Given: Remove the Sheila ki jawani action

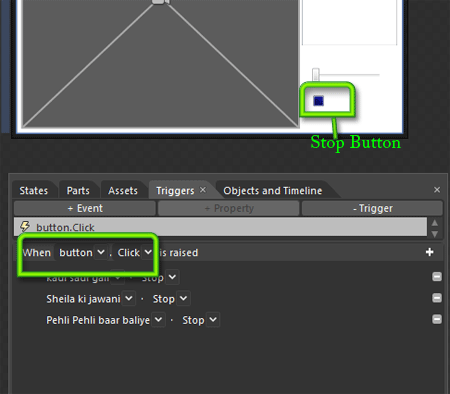Looking at the screenshot, I should (x=437, y=298).
